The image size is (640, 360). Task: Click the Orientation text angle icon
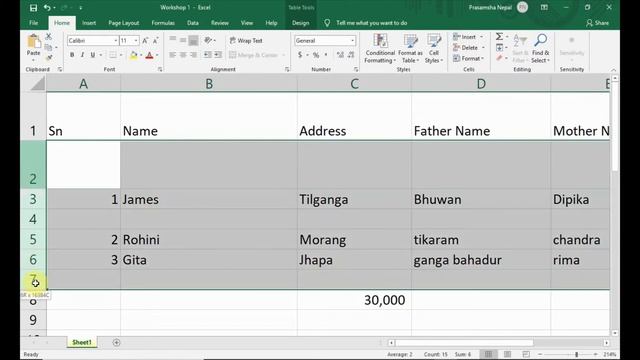tap(208, 40)
